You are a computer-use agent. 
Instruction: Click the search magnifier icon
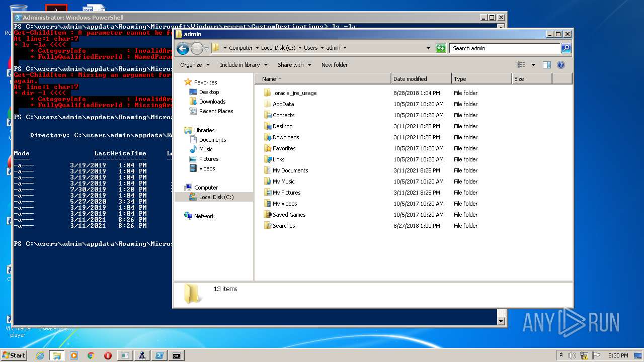click(566, 48)
